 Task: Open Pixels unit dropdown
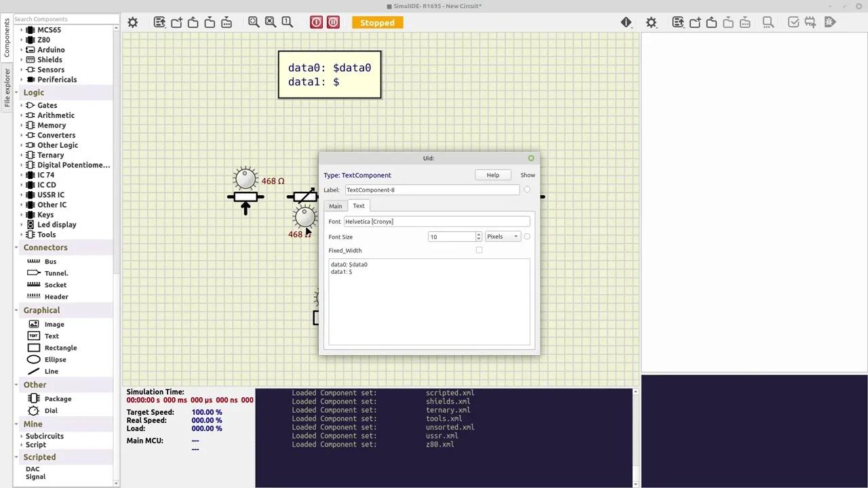click(x=502, y=237)
